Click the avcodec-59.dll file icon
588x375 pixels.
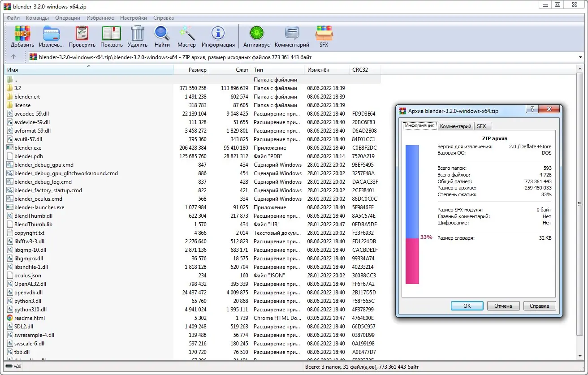[x=10, y=114]
